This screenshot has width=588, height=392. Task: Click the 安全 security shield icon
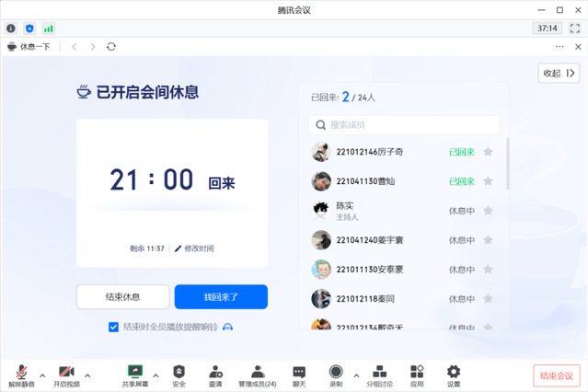coord(179,374)
